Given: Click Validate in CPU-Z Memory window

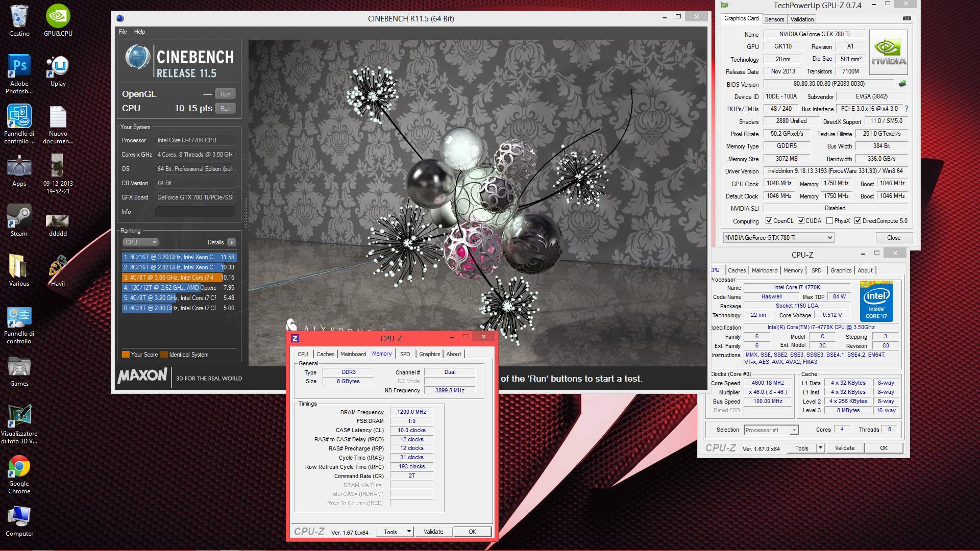Looking at the screenshot, I should coord(433,532).
